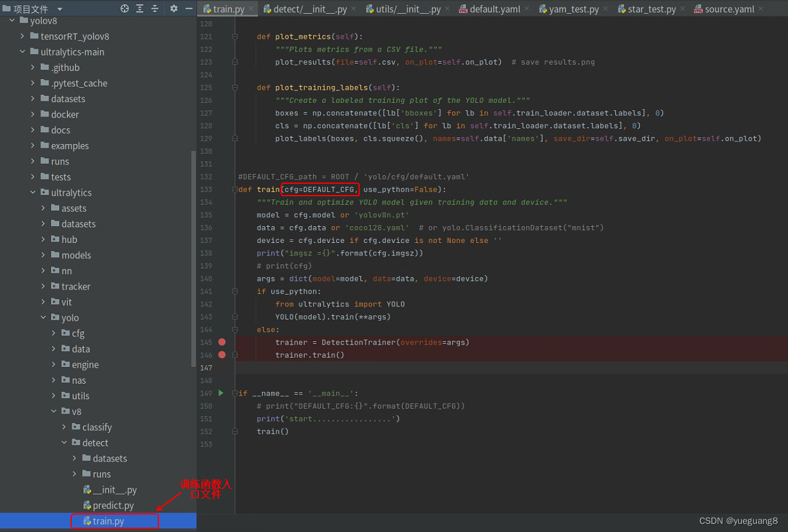Image resolution: width=788 pixels, height=532 pixels.
Task: Select the cfg package folder icon
Action: tap(65, 333)
